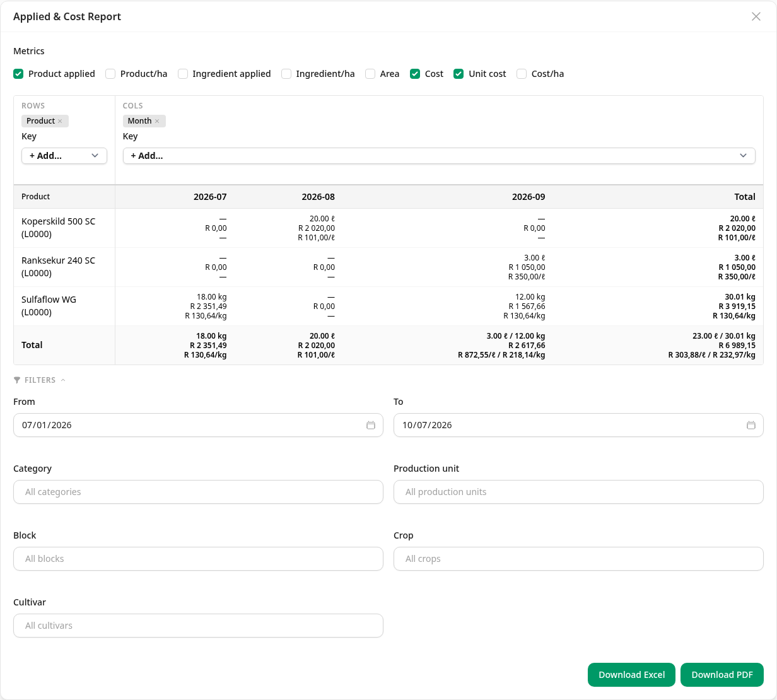The width and height of the screenshot is (777, 700).
Task: Click the R 350,00/ℓ Ranksekur total unit cost
Action: click(x=737, y=277)
